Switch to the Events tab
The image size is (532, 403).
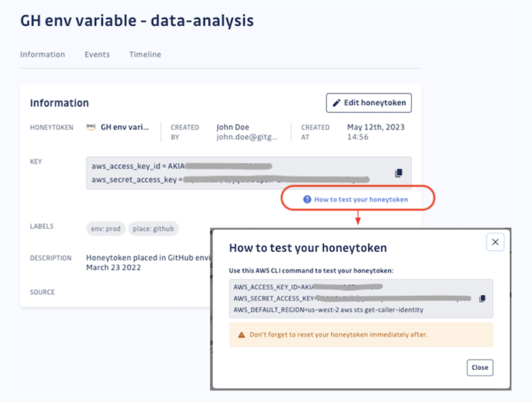[x=97, y=55]
